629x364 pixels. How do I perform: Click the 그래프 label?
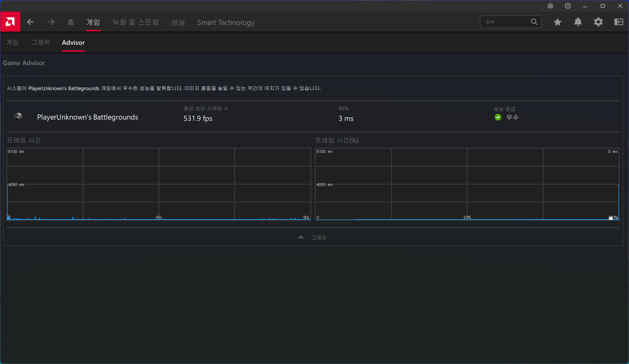point(319,237)
